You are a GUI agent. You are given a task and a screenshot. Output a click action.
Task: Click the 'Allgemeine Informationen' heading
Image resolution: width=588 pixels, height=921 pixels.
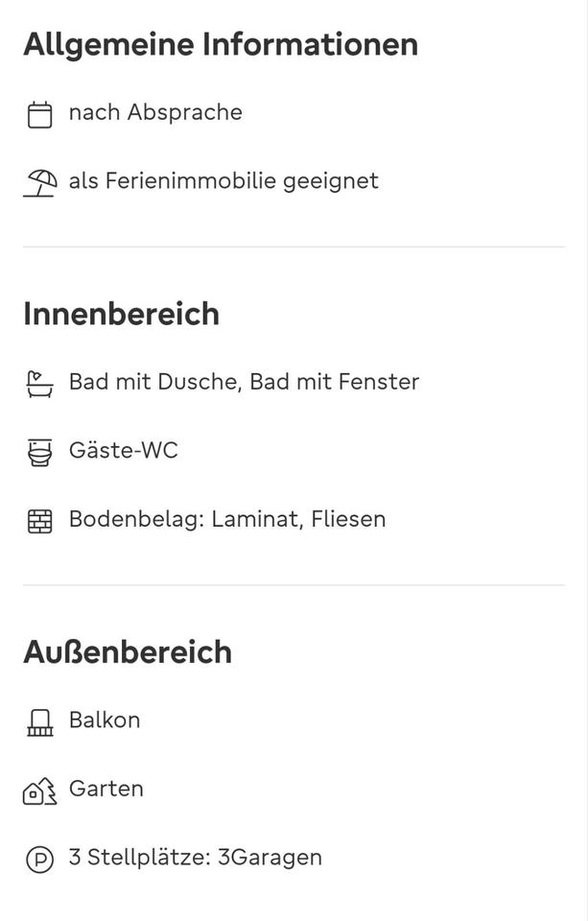pos(221,44)
